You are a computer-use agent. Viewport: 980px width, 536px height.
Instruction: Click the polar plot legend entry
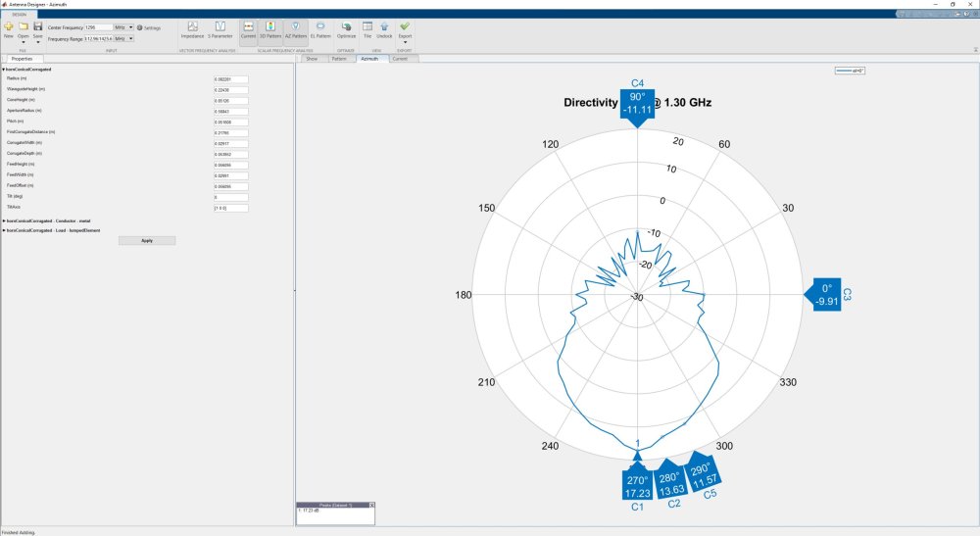850,71
